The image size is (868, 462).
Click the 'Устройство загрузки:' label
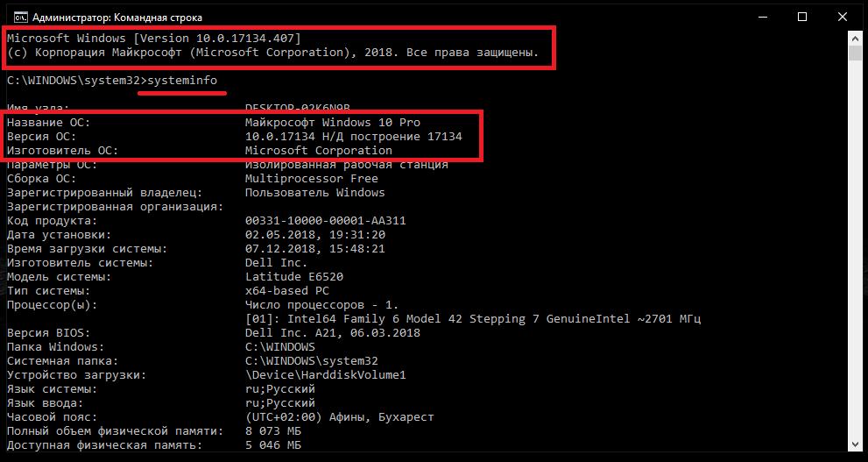(76, 375)
